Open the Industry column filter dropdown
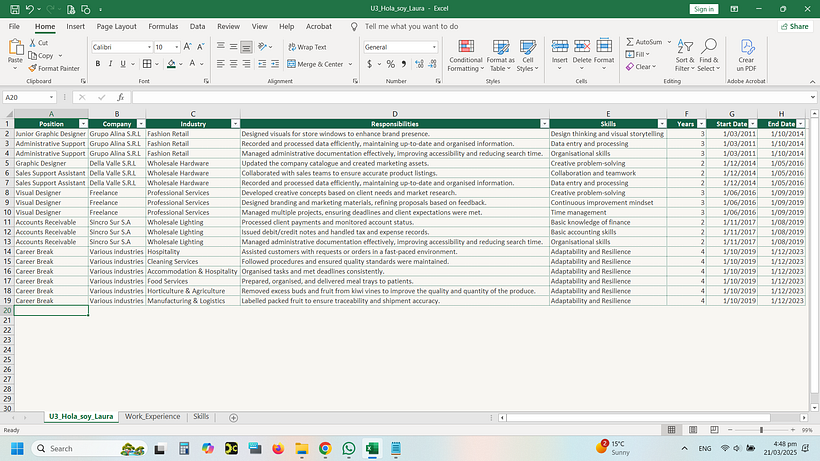The image size is (820, 461). click(x=235, y=123)
